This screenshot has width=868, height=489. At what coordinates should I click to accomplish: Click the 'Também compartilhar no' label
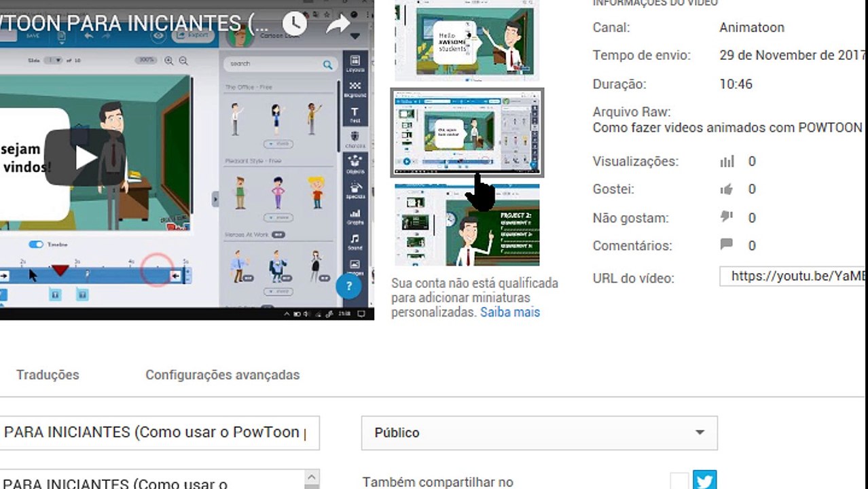pos(438,482)
